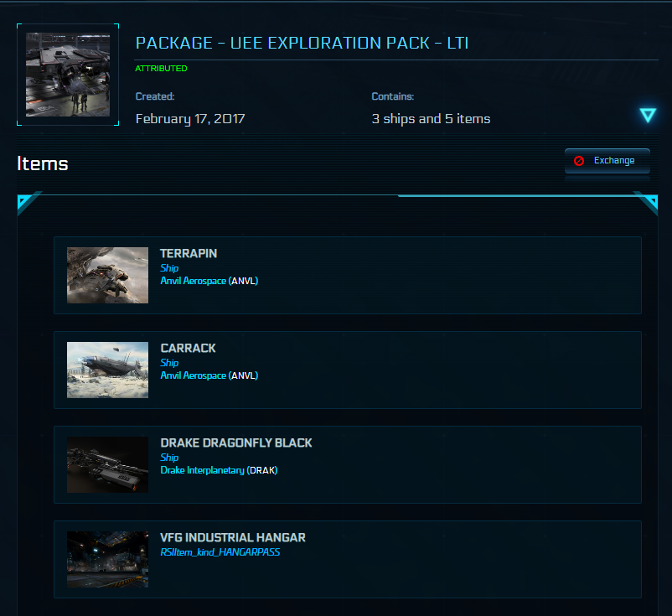This screenshot has width=672, height=616.
Task: Click the green ATTRIBUTED status label
Action: (161, 69)
